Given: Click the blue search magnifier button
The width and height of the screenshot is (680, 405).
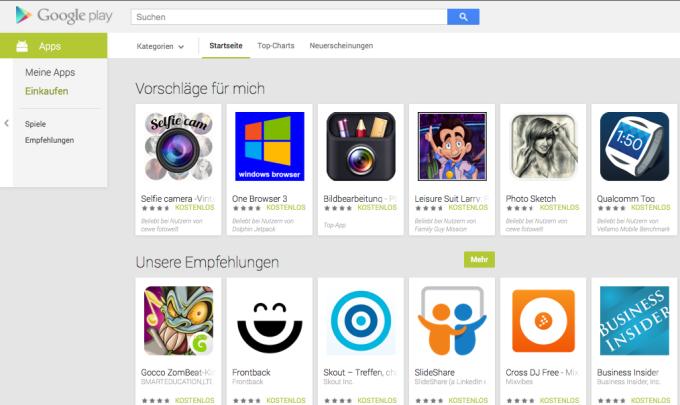Looking at the screenshot, I should pos(463,17).
